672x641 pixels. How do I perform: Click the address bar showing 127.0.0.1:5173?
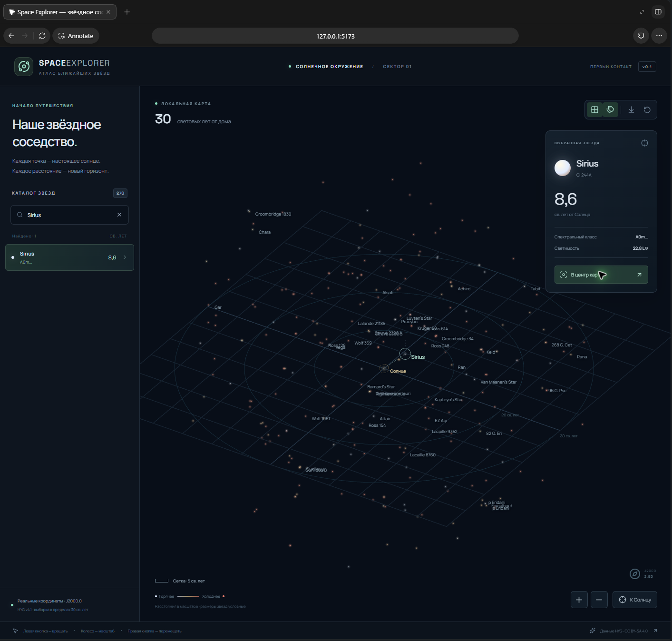335,36
